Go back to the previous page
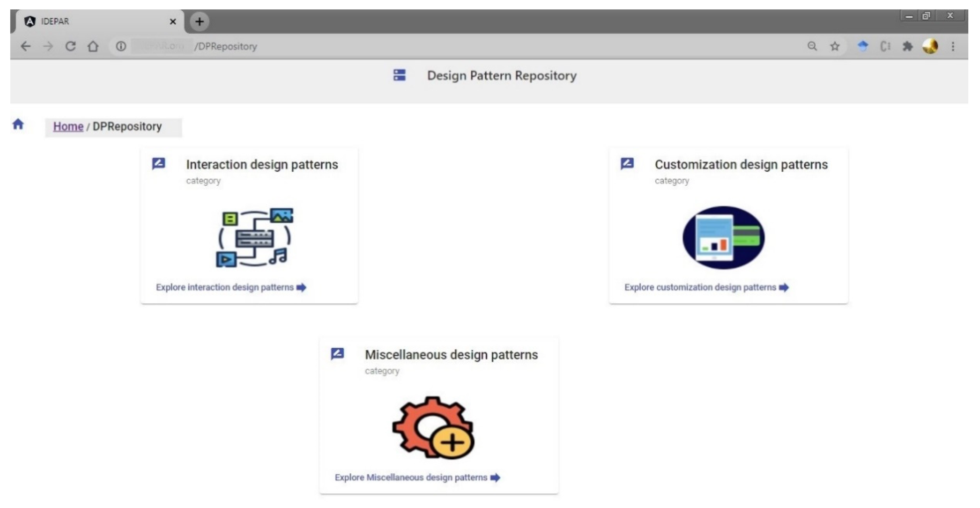 [25, 47]
